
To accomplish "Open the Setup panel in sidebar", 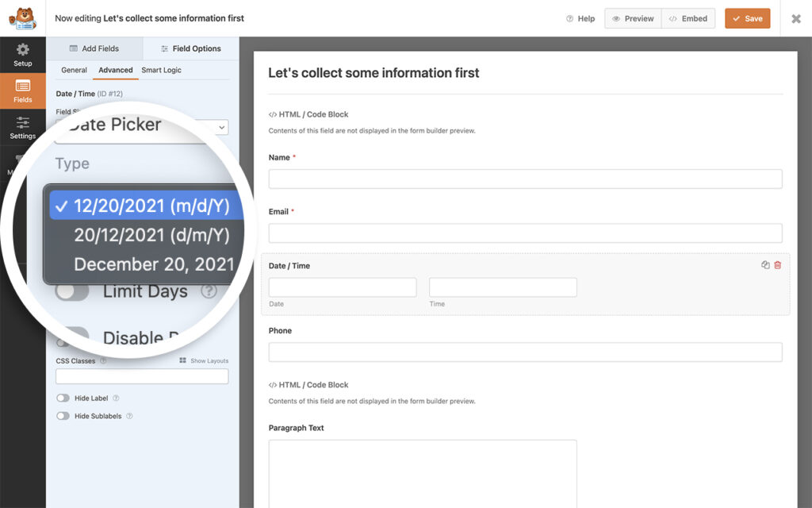I will 23,55.
